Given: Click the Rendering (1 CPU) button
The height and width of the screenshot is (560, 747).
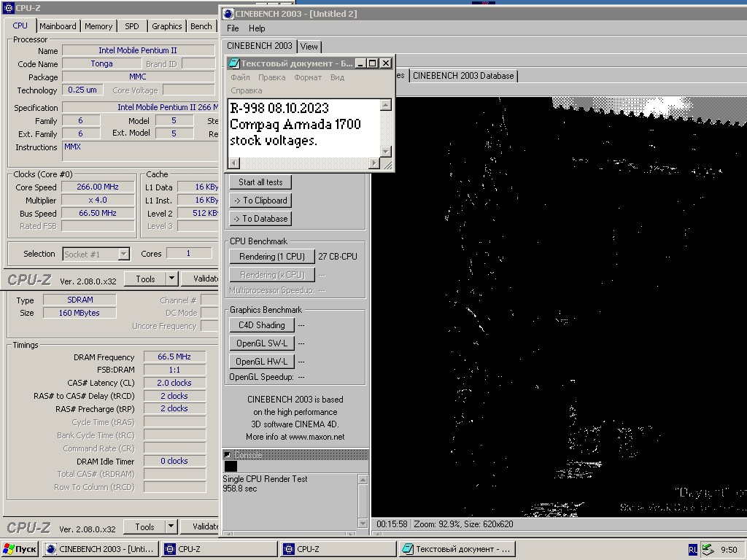Looking at the screenshot, I should 272,257.
